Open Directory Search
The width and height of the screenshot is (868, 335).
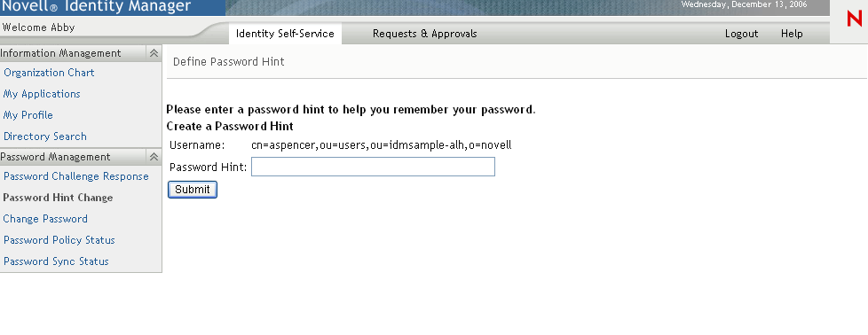coord(45,136)
